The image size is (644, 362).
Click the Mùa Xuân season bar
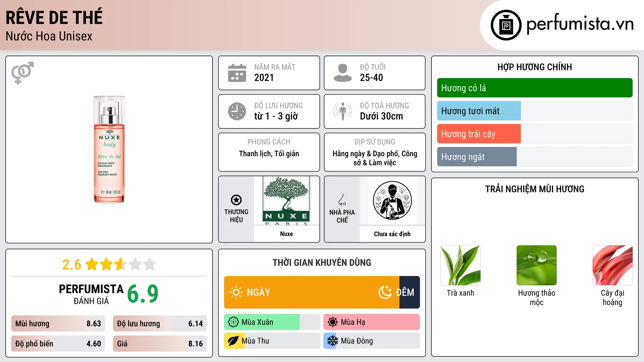pos(272,322)
